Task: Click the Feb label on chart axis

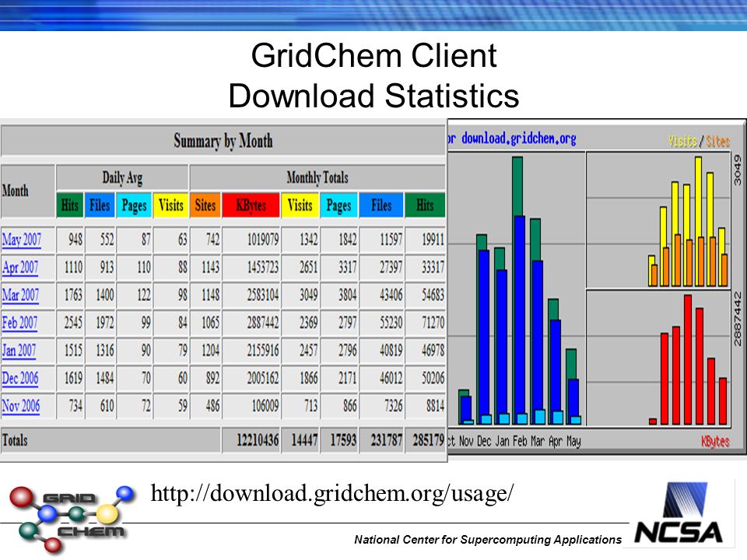Action: pyautogui.click(x=520, y=442)
